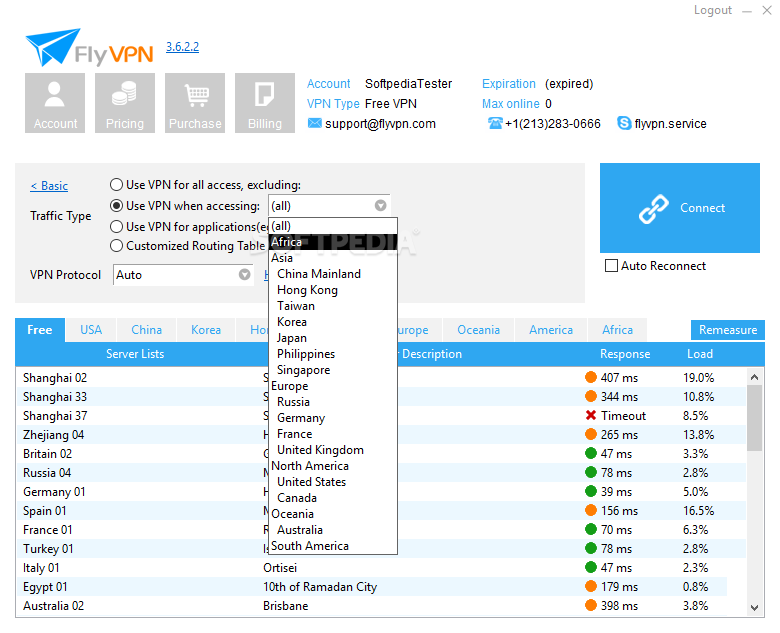Image resolution: width=780 pixels, height=633 pixels.
Task: Switch to the USA tab
Action: click(91, 330)
